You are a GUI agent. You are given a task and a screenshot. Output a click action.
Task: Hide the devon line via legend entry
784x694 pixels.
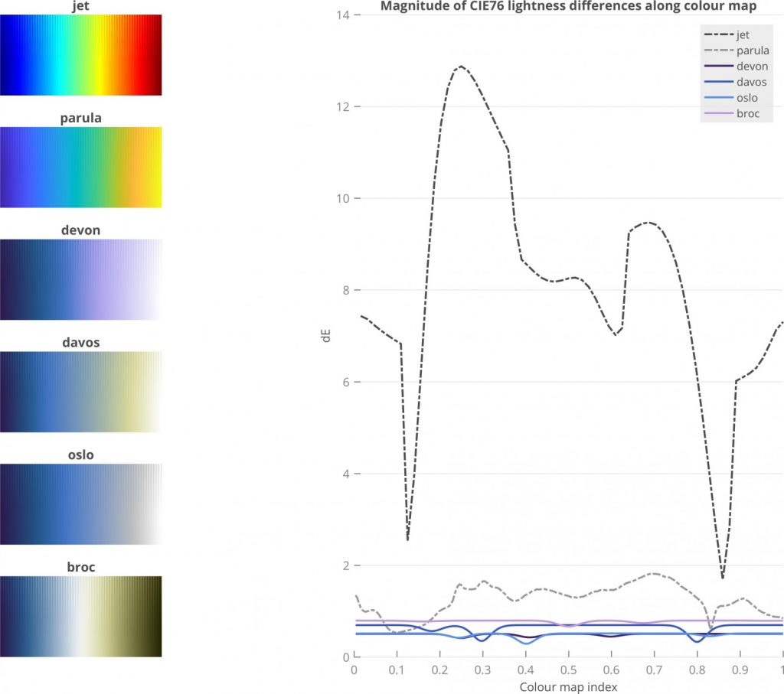point(751,66)
